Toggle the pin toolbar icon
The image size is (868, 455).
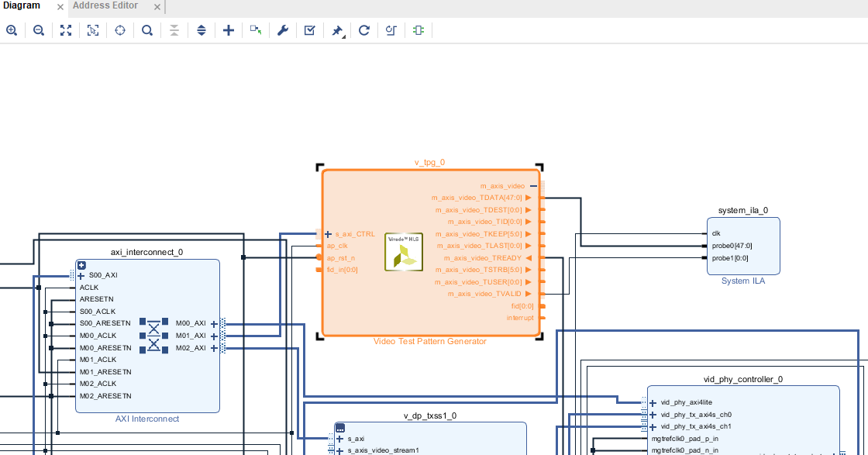(336, 30)
